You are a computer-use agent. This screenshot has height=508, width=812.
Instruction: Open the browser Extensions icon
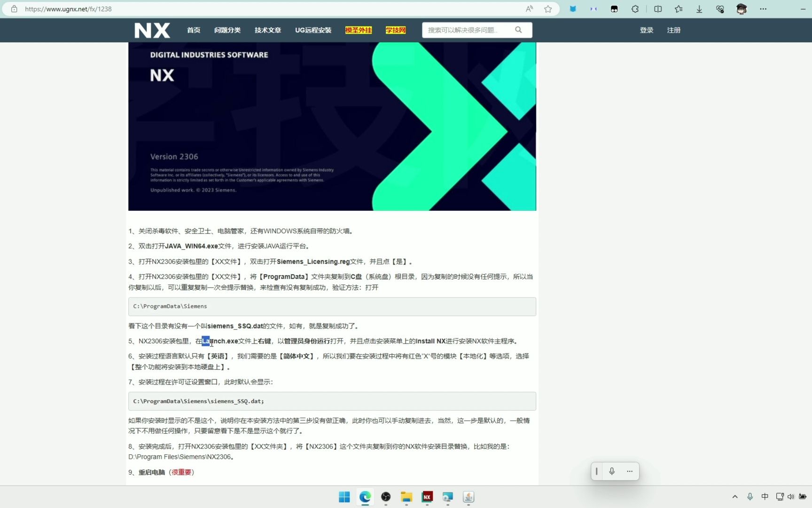point(635,9)
